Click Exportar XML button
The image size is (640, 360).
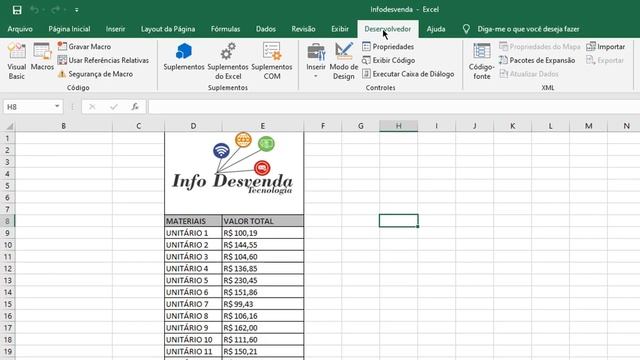tap(605, 60)
